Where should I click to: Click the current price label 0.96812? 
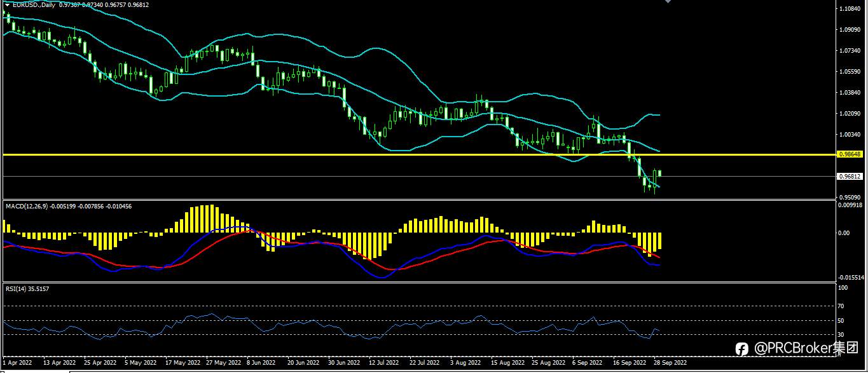pyautogui.click(x=850, y=176)
